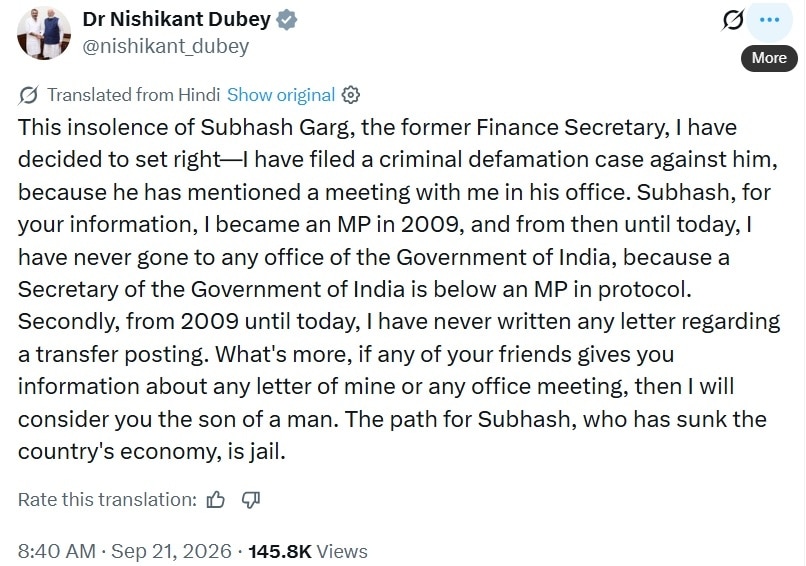Image resolution: width=806 pixels, height=566 pixels.
Task: Click the line beginning 'Secondly, from 2009'
Action: click(399, 322)
